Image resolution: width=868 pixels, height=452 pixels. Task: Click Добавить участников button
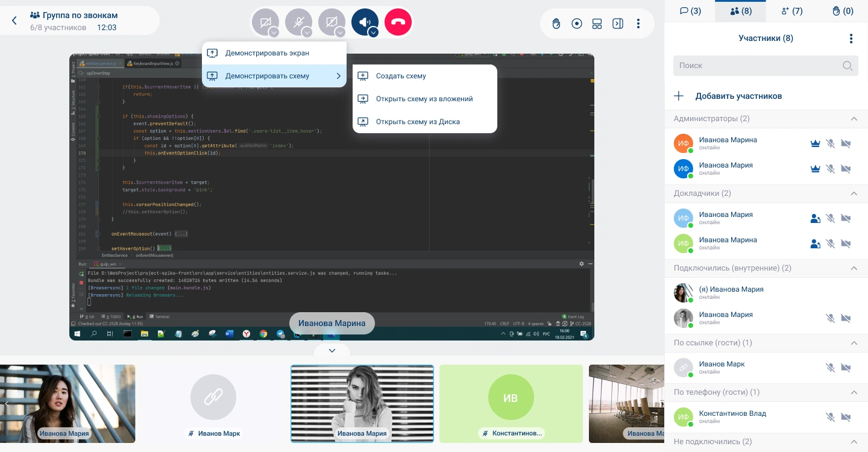tap(738, 96)
